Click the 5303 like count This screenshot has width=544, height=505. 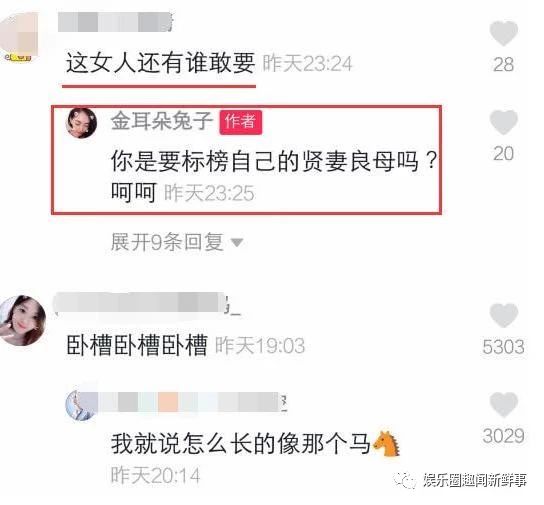(503, 347)
